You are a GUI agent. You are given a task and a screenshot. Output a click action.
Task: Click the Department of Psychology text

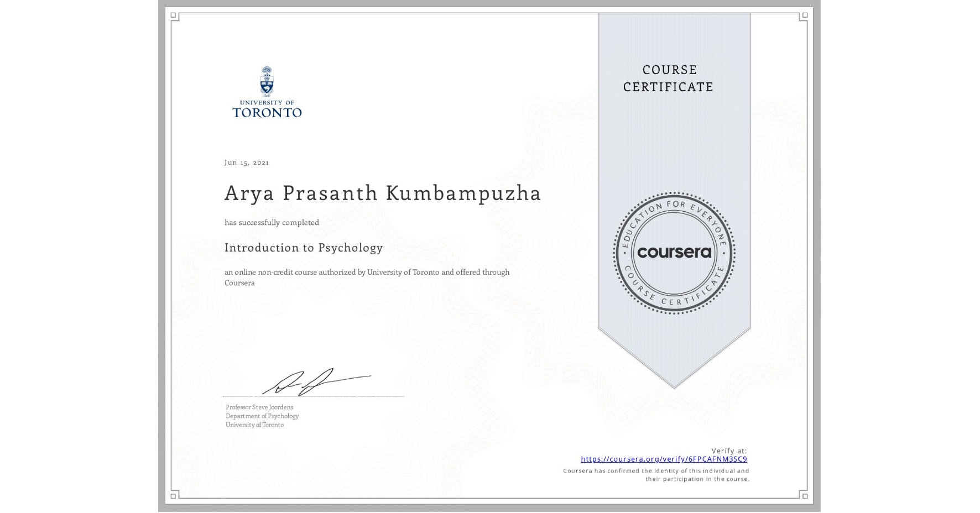[x=262, y=416]
